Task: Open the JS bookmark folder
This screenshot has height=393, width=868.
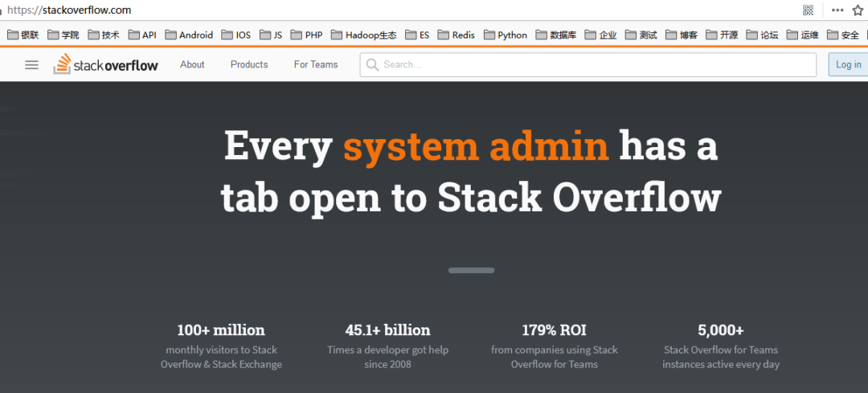Action: click(271, 35)
